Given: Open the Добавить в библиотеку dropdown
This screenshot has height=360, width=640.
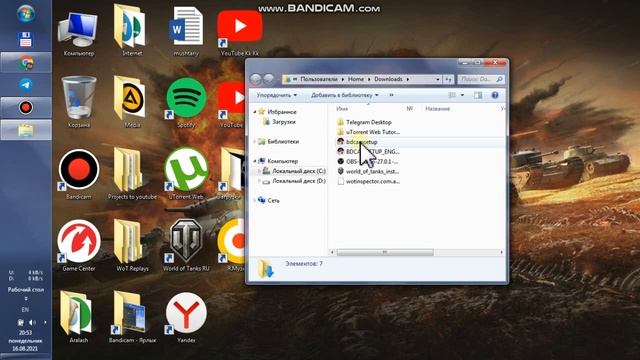Looking at the screenshot, I should (344, 95).
